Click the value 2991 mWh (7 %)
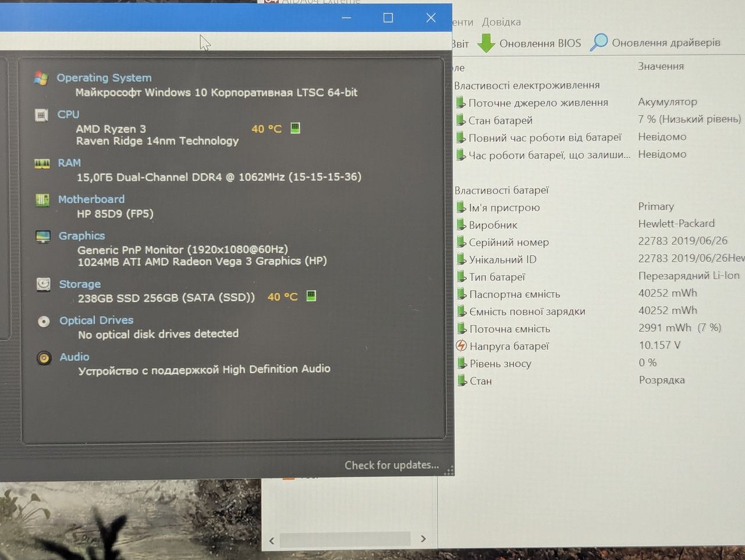Viewport: 745px width, 560px height. click(x=680, y=328)
